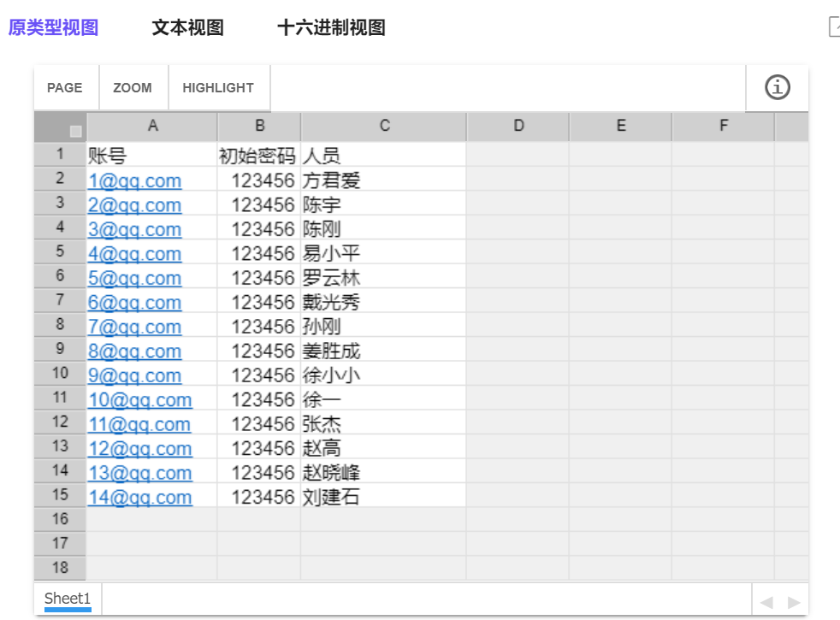Select column D header
The width and height of the screenshot is (840, 620).
click(x=518, y=127)
